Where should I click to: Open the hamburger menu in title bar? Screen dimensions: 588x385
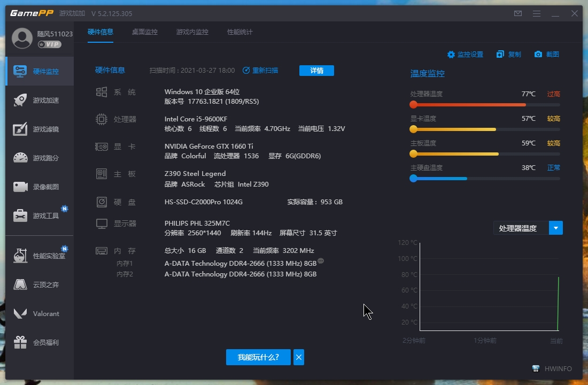537,13
